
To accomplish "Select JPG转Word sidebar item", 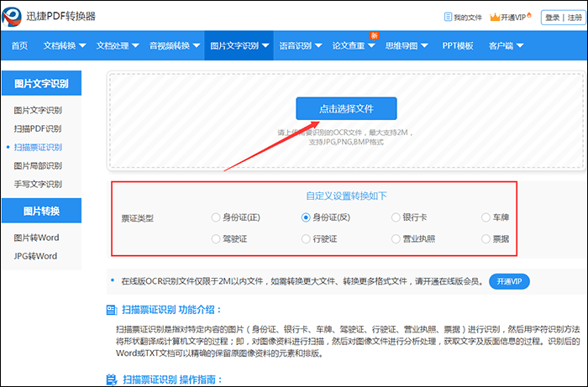I will coord(35,256).
